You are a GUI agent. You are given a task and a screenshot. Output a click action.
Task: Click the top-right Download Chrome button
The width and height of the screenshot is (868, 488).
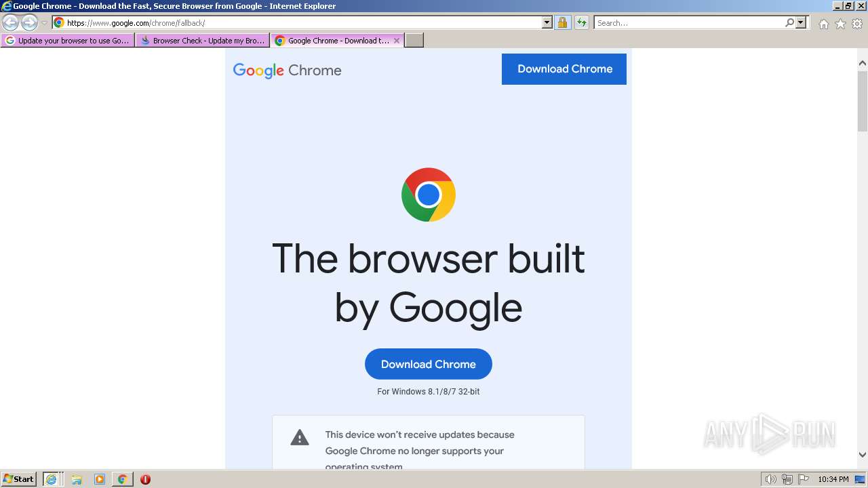pyautogui.click(x=564, y=69)
